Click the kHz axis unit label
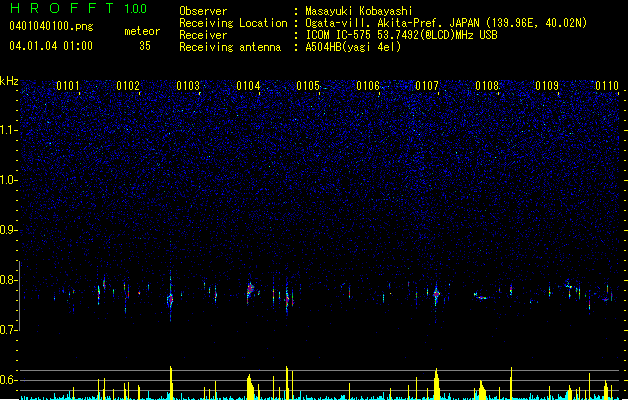629x400 pixels. (9, 81)
